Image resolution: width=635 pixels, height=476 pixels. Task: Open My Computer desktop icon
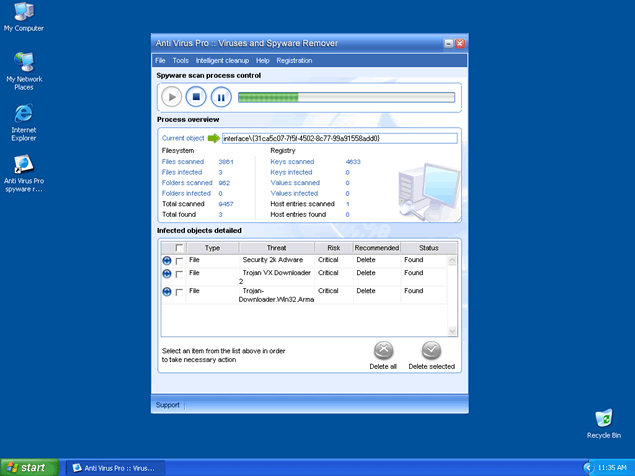(x=23, y=13)
